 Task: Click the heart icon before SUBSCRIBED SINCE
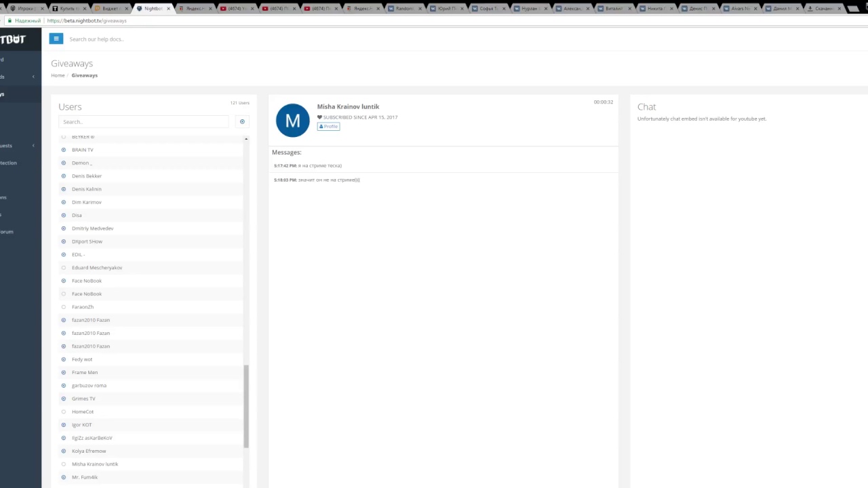319,117
